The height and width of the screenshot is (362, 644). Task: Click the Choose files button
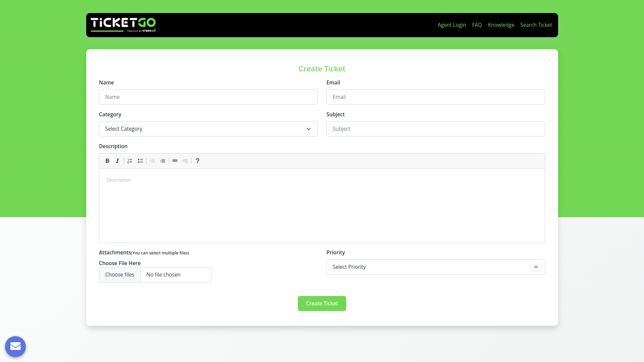coord(120,275)
